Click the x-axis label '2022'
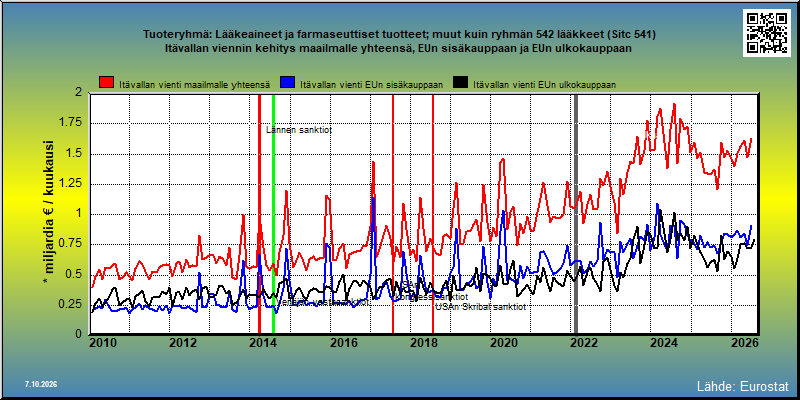The width and height of the screenshot is (800, 400). [583, 343]
